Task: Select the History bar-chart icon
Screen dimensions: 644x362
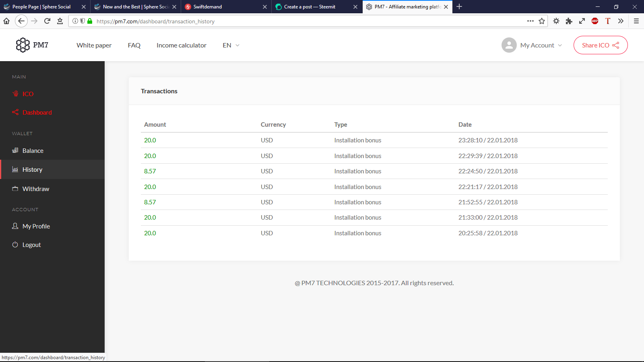Action: 15,169
